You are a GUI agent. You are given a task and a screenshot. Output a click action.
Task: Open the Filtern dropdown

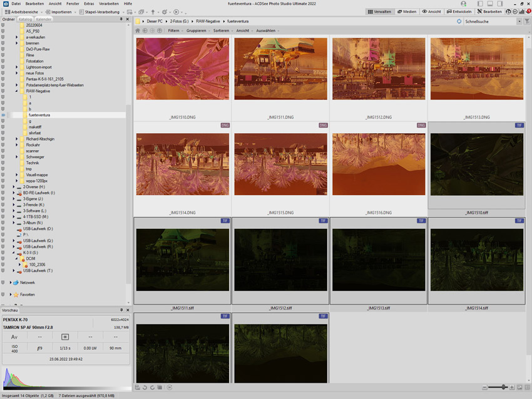click(174, 30)
